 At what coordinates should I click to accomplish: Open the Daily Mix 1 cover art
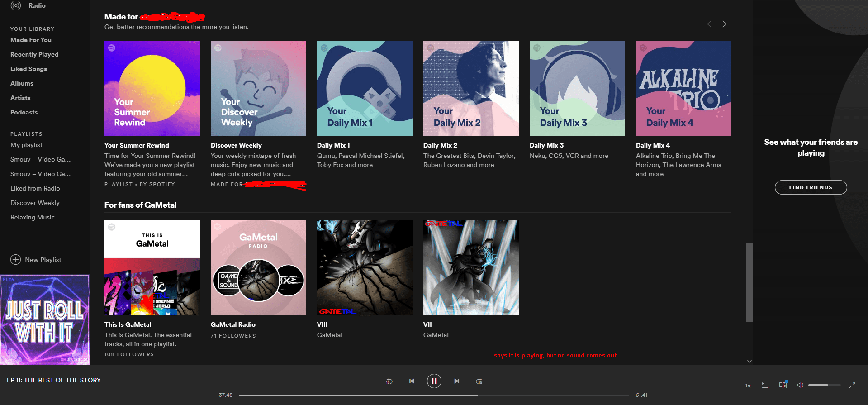tap(365, 88)
